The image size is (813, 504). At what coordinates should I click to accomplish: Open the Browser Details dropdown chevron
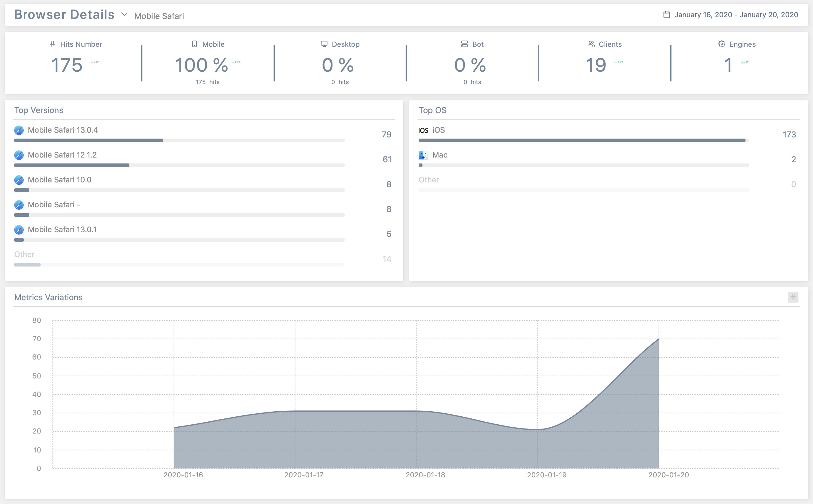click(124, 14)
